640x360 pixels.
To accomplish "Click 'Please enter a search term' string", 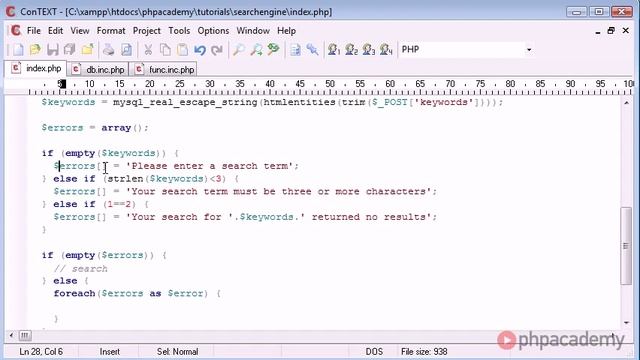I will [x=210, y=166].
